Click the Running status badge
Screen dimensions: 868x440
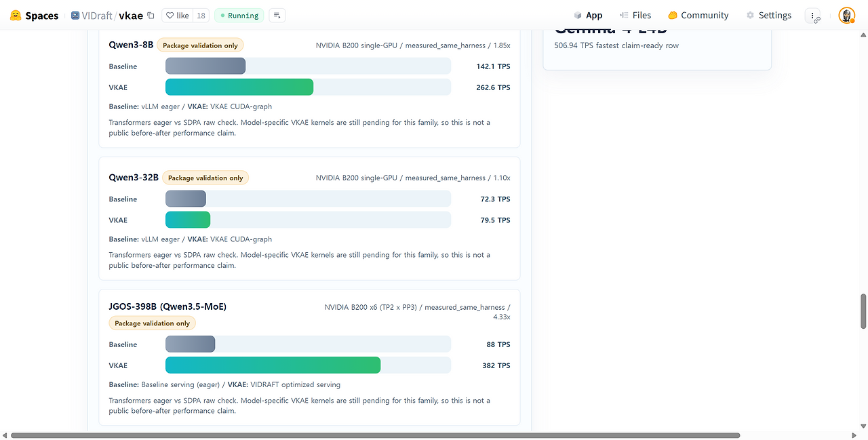tap(239, 16)
